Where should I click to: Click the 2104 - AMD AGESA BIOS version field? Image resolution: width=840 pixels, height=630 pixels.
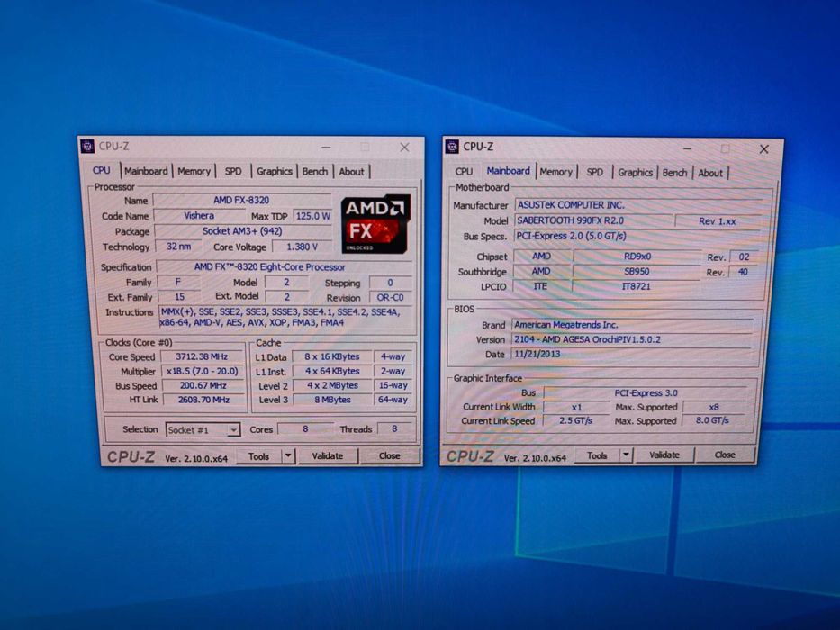(x=632, y=339)
